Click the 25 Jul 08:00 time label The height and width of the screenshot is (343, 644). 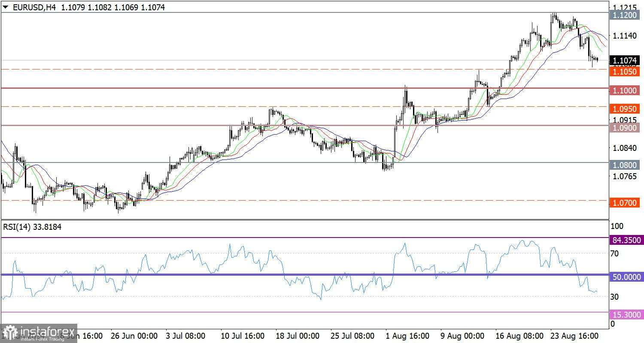(353, 335)
